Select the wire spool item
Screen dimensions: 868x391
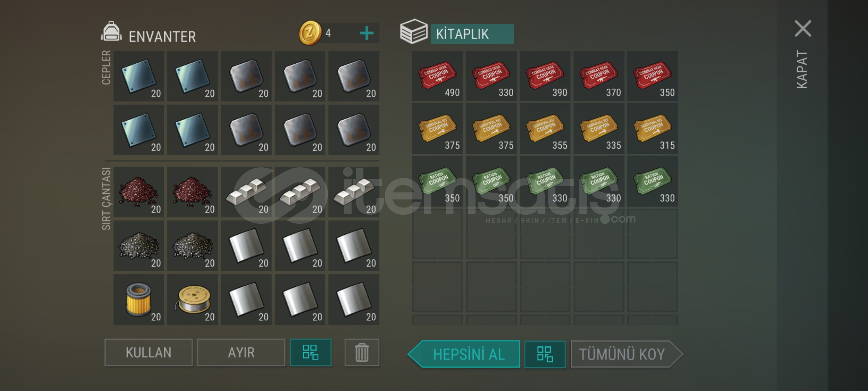(x=192, y=299)
